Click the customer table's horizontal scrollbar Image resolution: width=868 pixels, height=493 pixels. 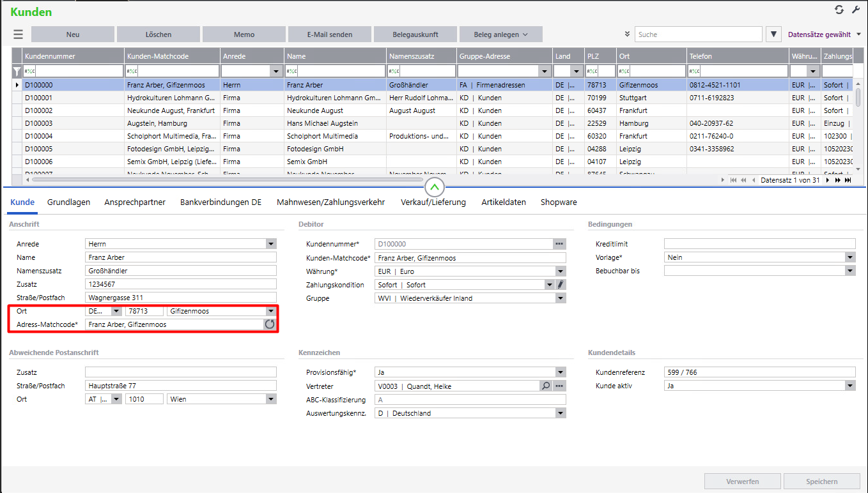227,180
